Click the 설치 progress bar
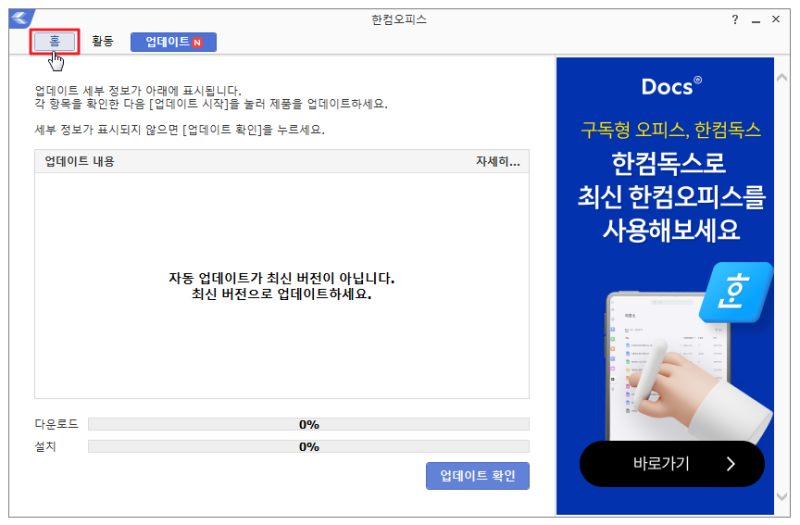800x525 pixels. coord(309,447)
